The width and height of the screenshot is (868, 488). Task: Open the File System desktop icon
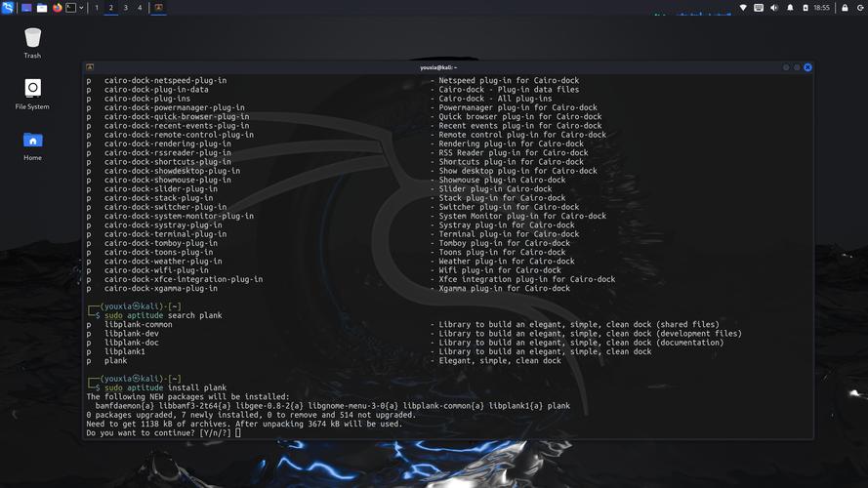pos(32,94)
